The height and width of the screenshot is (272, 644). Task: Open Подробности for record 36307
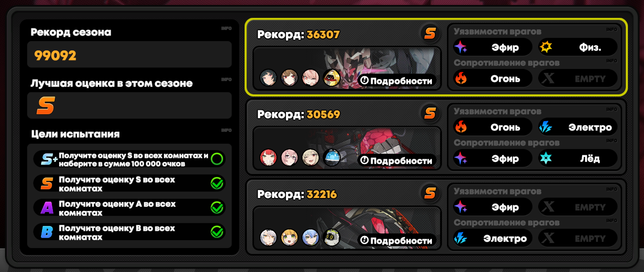[x=397, y=81]
